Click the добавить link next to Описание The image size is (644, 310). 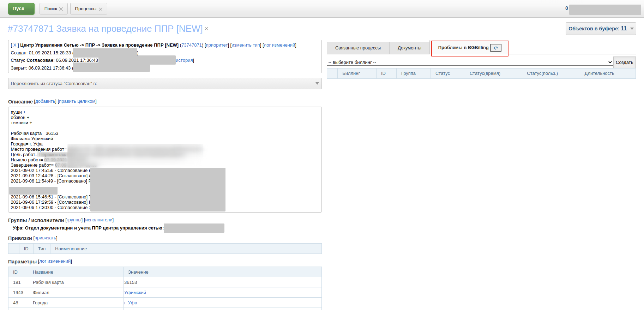[x=45, y=101]
